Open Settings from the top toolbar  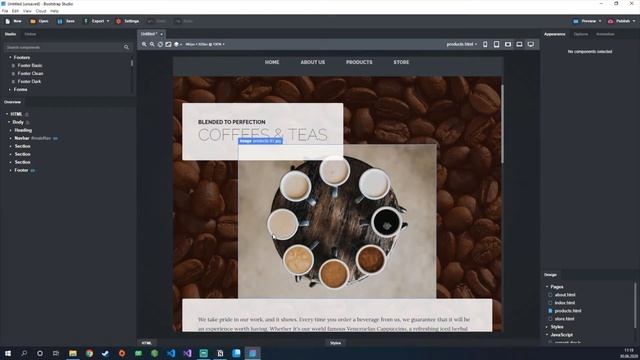click(127, 21)
